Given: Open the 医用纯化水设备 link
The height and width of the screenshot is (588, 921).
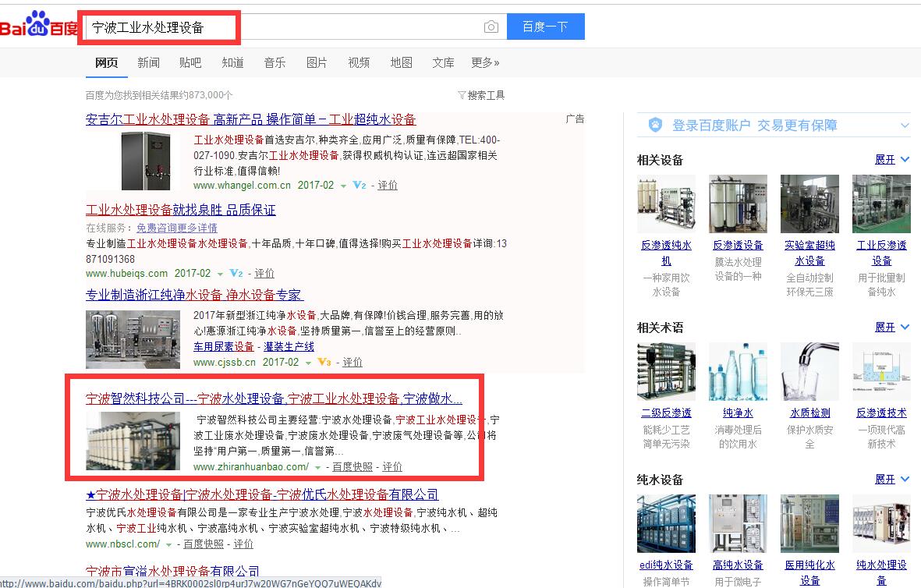Looking at the screenshot, I should 809,572.
